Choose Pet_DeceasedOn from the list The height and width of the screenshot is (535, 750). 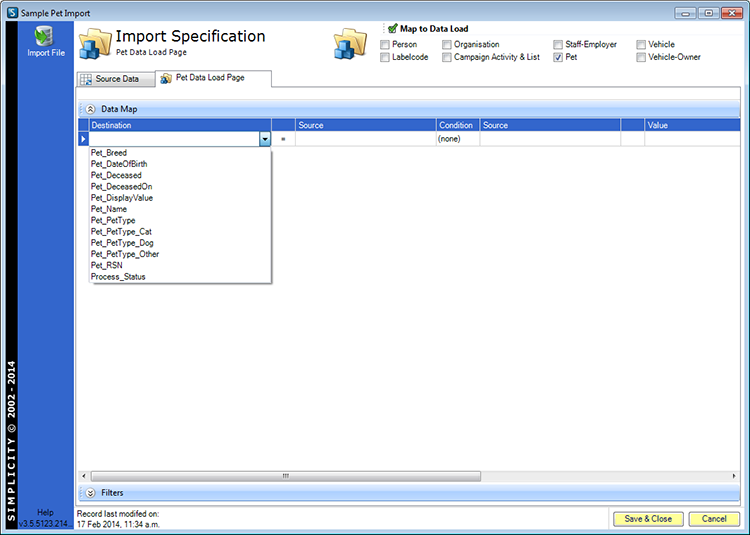pyautogui.click(x=180, y=186)
